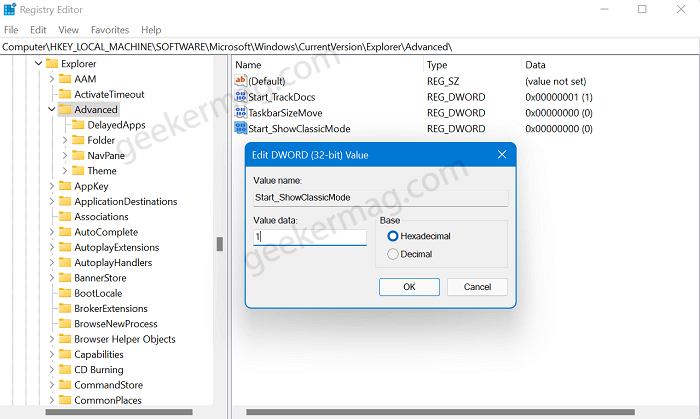This screenshot has height=419, width=700.
Task: Click the Advanced folder icon
Action: point(65,109)
